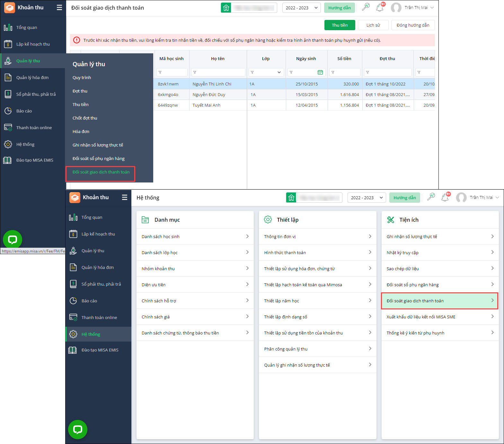Click the Họ tên filter input field

coord(218,72)
